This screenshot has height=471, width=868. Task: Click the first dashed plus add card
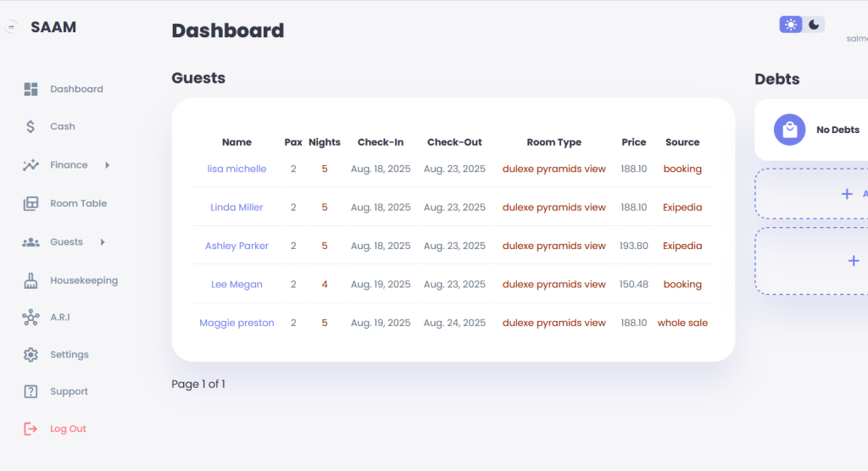[x=846, y=194]
